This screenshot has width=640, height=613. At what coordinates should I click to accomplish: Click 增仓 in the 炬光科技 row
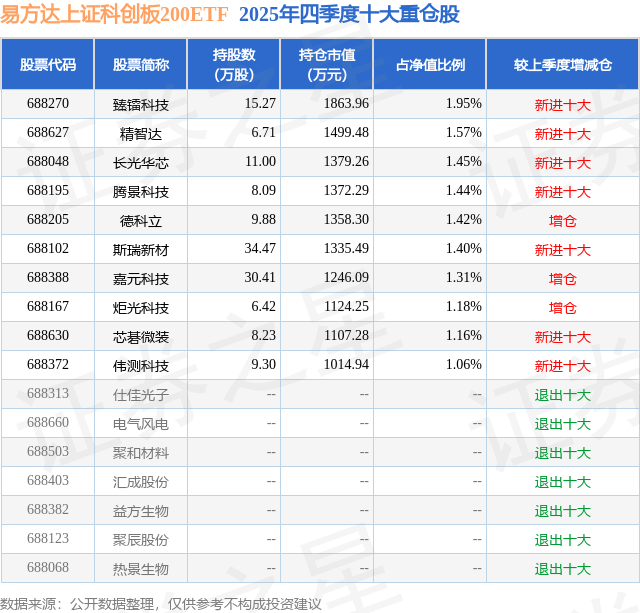click(x=563, y=308)
